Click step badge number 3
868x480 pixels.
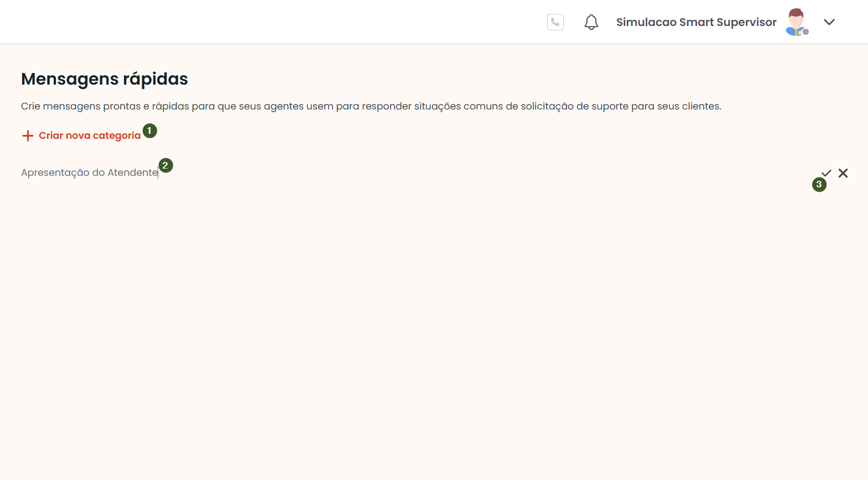point(819,185)
